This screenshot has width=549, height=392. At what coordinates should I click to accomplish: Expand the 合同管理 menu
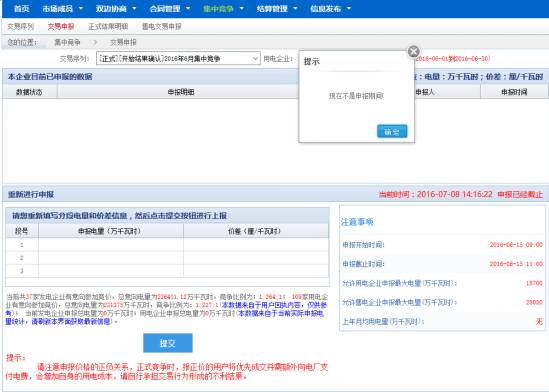click(169, 9)
